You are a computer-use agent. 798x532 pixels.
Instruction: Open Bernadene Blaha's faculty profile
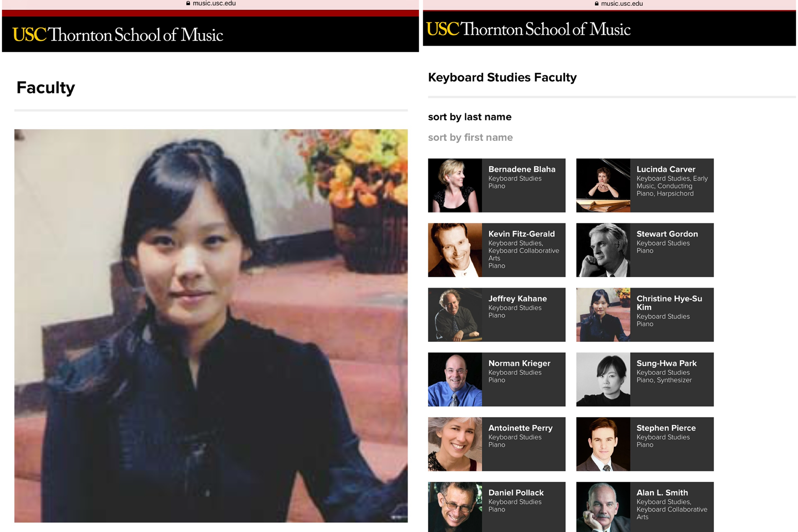point(497,185)
